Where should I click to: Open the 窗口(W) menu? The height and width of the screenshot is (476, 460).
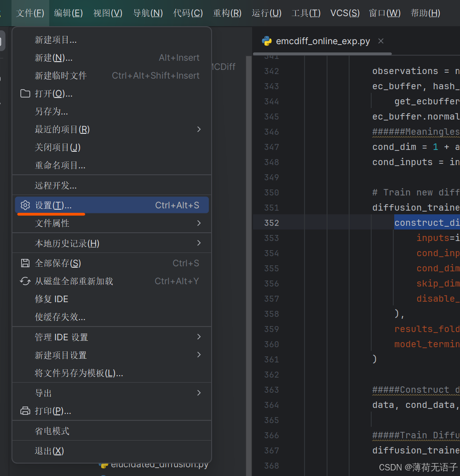click(385, 13)
